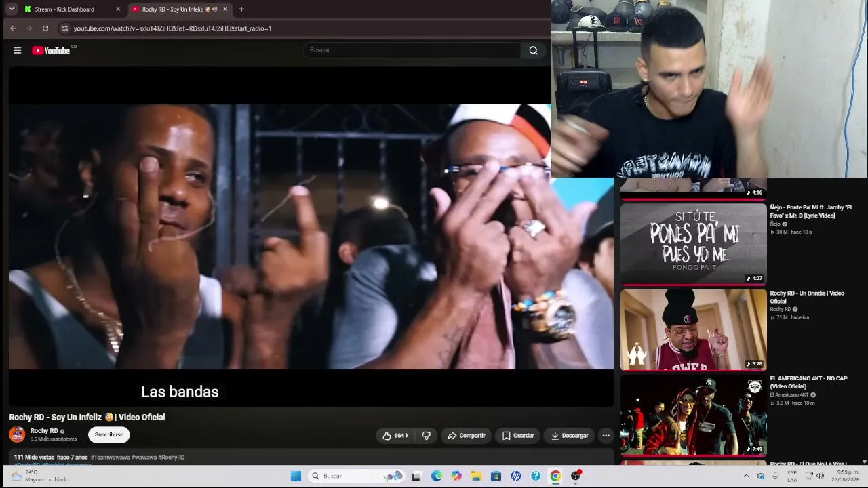868x488 pixels.
Task: Focus the YouTube Buscar search field
Action: (412, 50)
